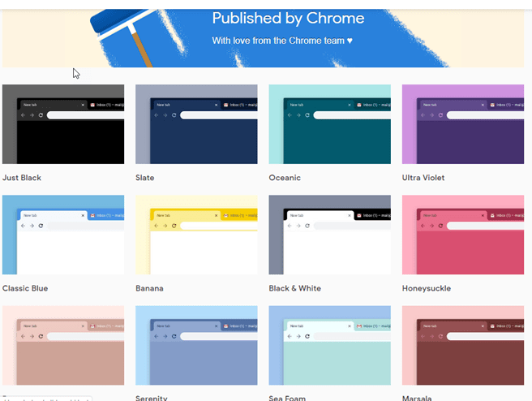This screenshot has height=401, width=532.
Task: Click the Oceanic title text
Action: pyautogui.click(x=285, y=178)
